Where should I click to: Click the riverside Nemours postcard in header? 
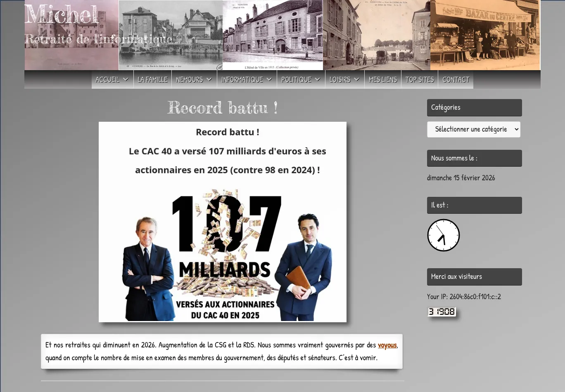171,35
